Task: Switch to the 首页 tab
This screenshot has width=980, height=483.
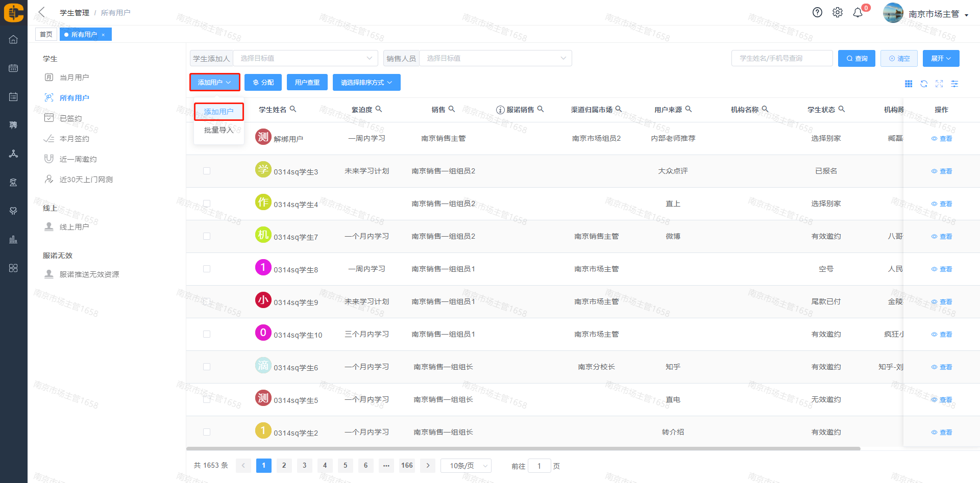Action: click(x=46, y=34)
